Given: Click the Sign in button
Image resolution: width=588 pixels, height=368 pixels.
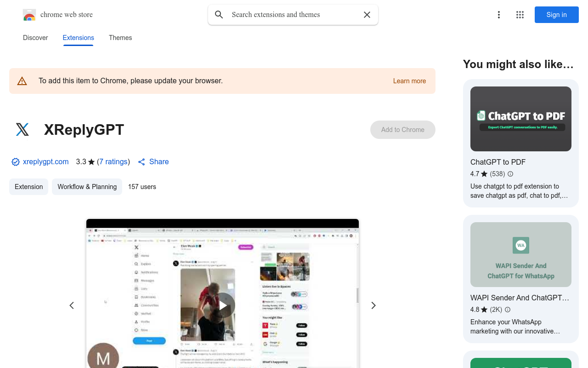Looking at the screenshot, I should [557, 15].
